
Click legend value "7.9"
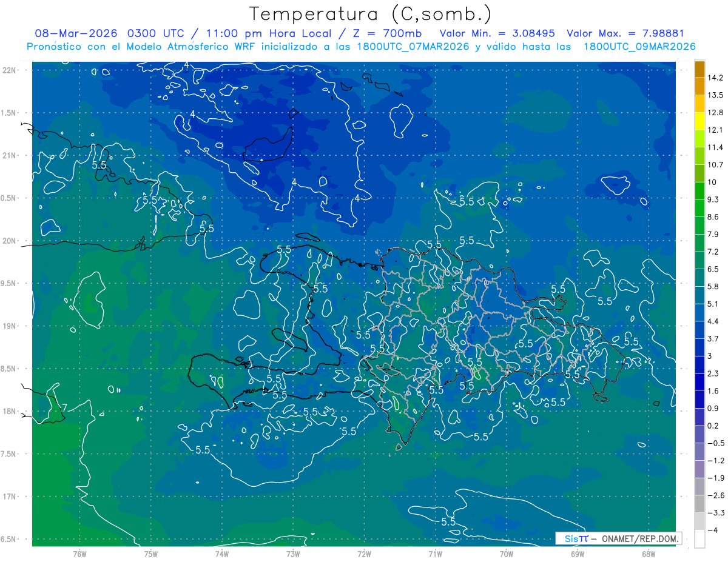tap(714, 235)
